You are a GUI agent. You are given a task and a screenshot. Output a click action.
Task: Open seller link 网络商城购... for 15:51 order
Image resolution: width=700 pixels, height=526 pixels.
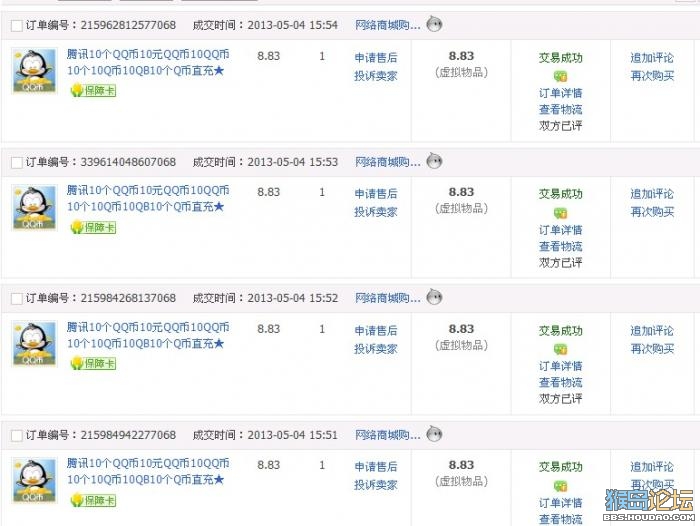[388, 435]
